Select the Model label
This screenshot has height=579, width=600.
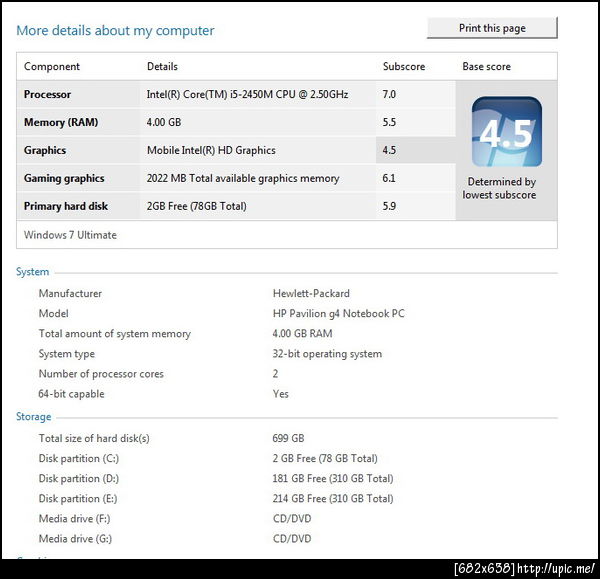tap(54, 314)
